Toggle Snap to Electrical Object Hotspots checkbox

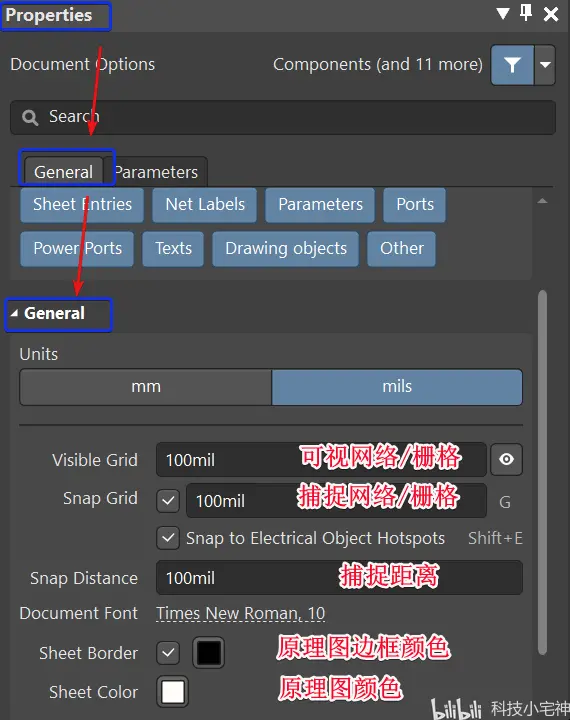tap(168, 538)
